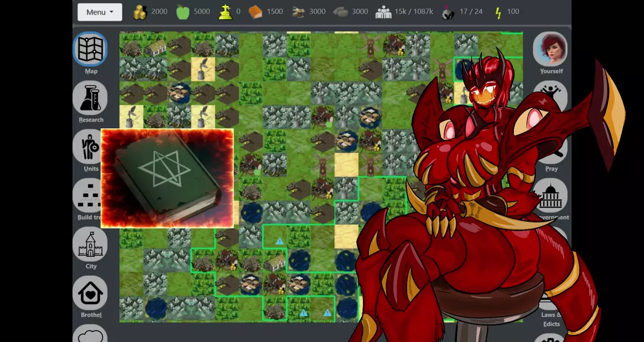Click the burning spellbook image
Viewport: 644px width, 342px height.
pos(167,179)
